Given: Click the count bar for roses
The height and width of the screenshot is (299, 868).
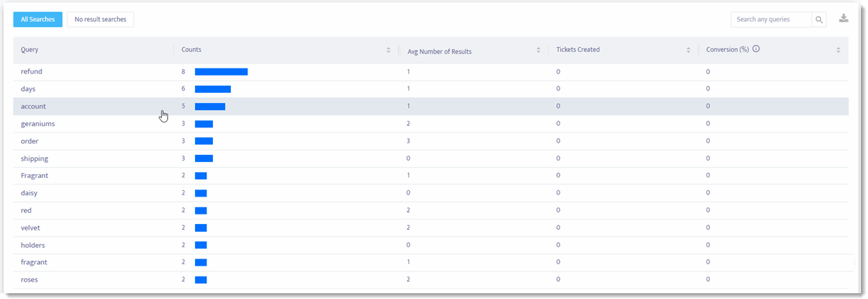Looking at the screenshot, I should tap(201, 279).
